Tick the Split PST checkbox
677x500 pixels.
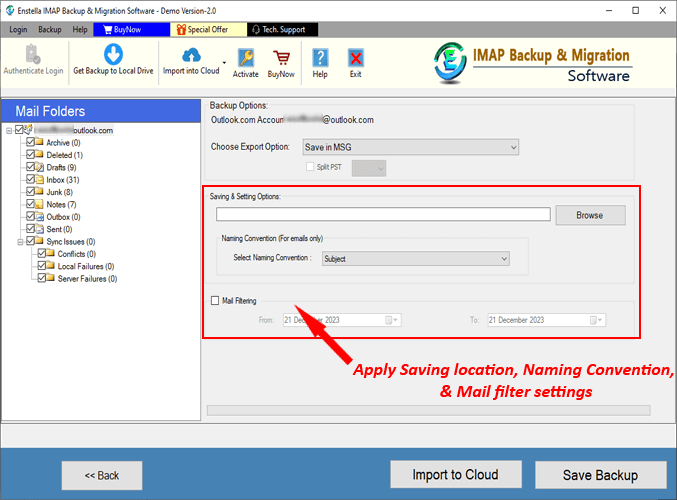[310, 167]
